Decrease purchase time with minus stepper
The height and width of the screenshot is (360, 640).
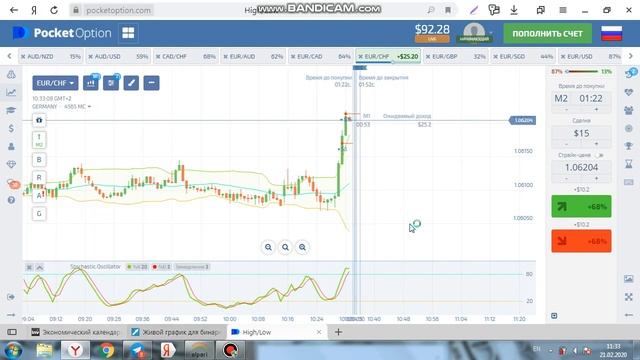[x=567, y=109]
